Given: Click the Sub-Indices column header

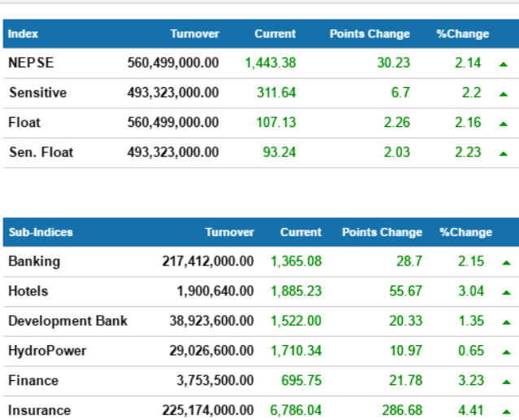Looking at the screenshot, I should (x=41, y=232).
